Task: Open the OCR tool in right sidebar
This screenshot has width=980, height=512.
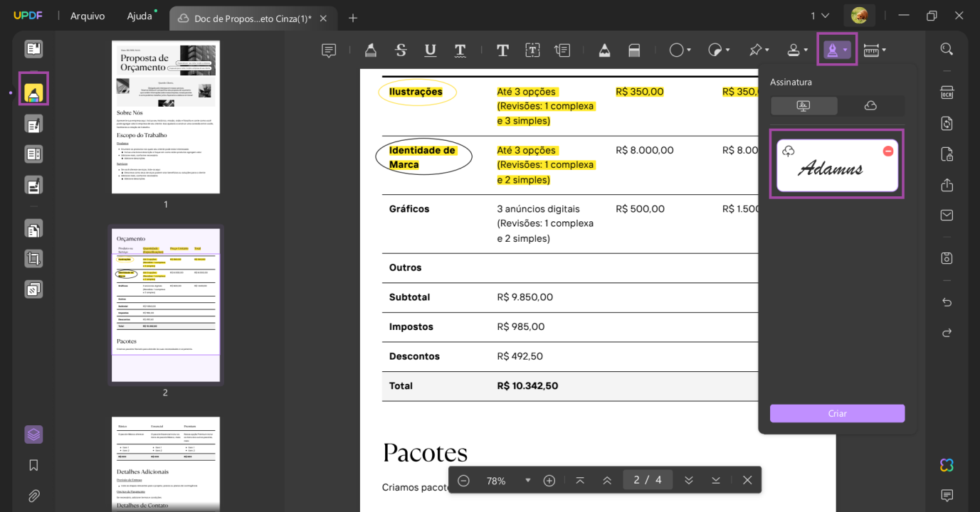Action: click(947, 93)
